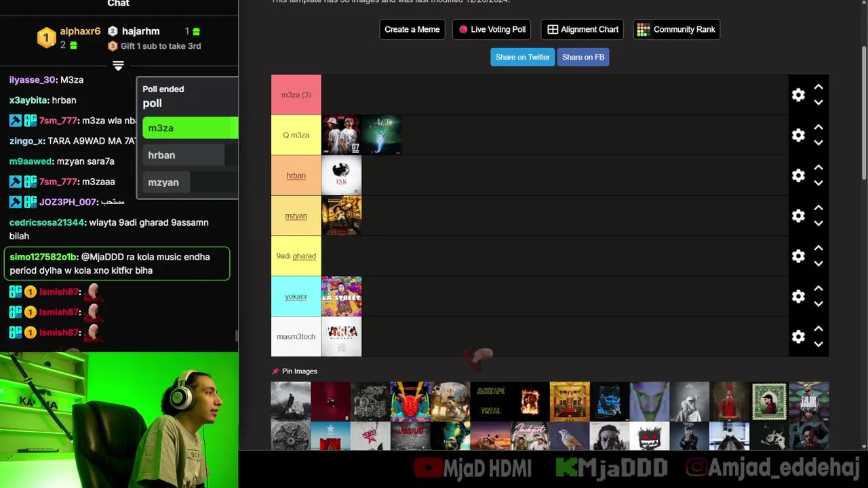The width and height of the screenshot is (868, 488).
Task: Open settings gear for m3za (3) tier
Action: point(798,95)
